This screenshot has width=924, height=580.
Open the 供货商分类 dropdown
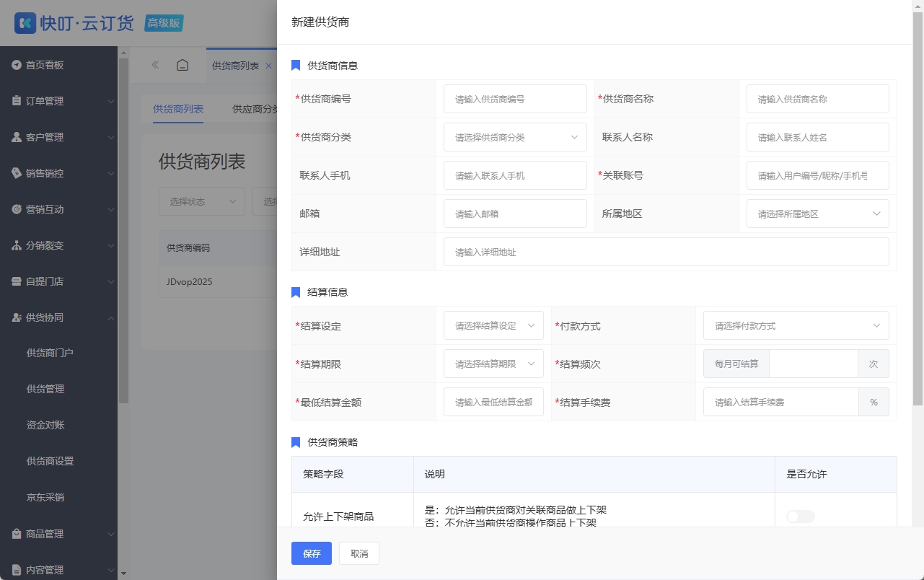point(515,137)
